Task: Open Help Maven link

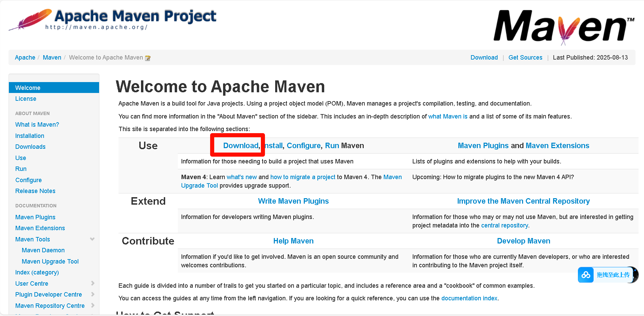Action: 294,241
